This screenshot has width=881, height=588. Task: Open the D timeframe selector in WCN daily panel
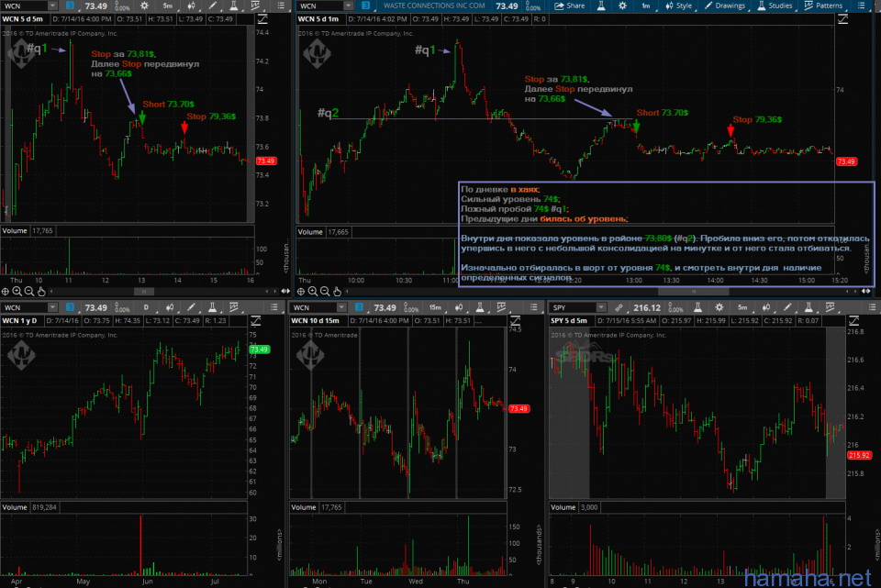[x=146, y=307]
